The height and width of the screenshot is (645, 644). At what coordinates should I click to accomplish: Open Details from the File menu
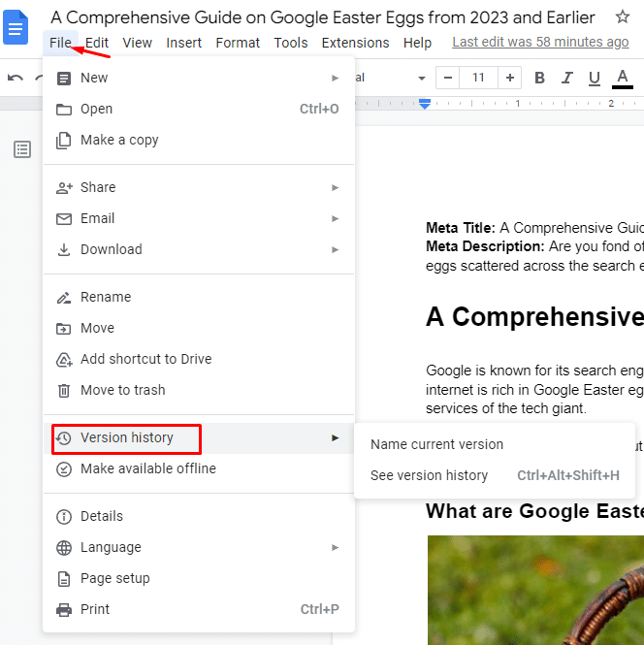click(x=199, y=516)
